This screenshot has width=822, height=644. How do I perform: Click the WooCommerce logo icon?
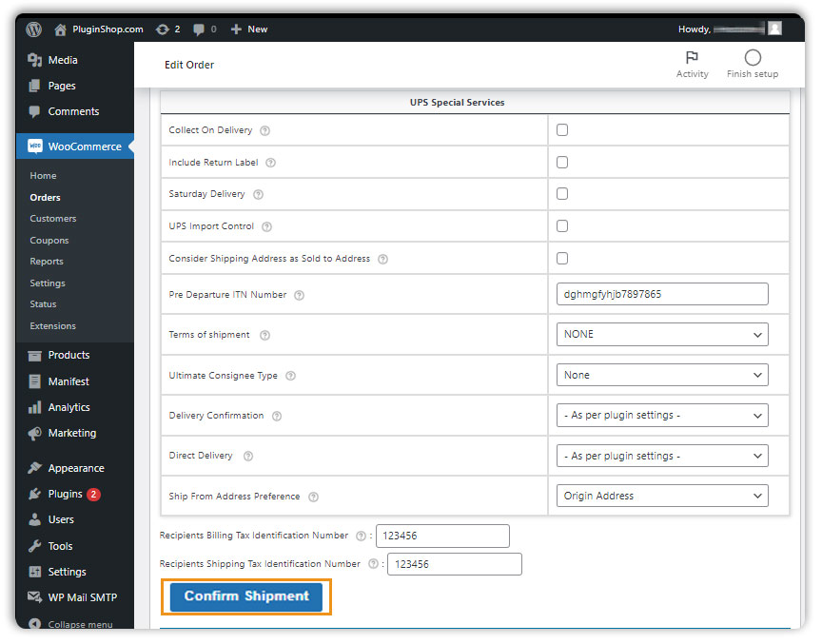(x=35, y=146)
